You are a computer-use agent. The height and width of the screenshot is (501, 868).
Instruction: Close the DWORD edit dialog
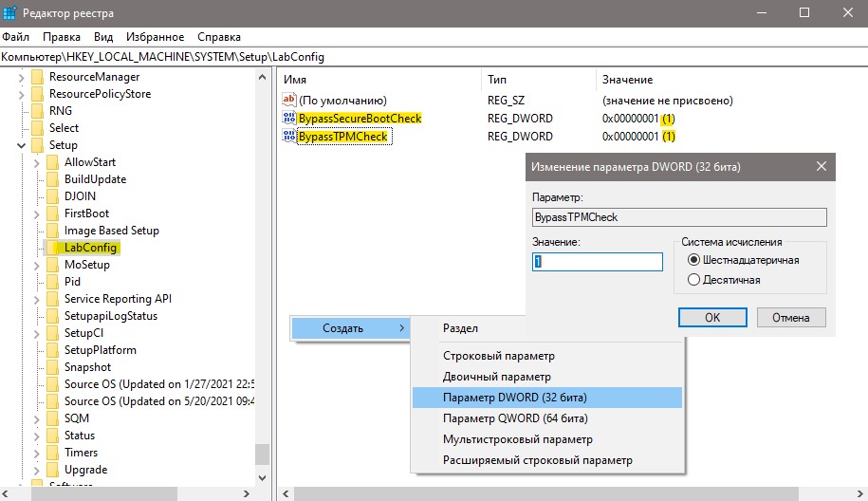pos(822,166)
